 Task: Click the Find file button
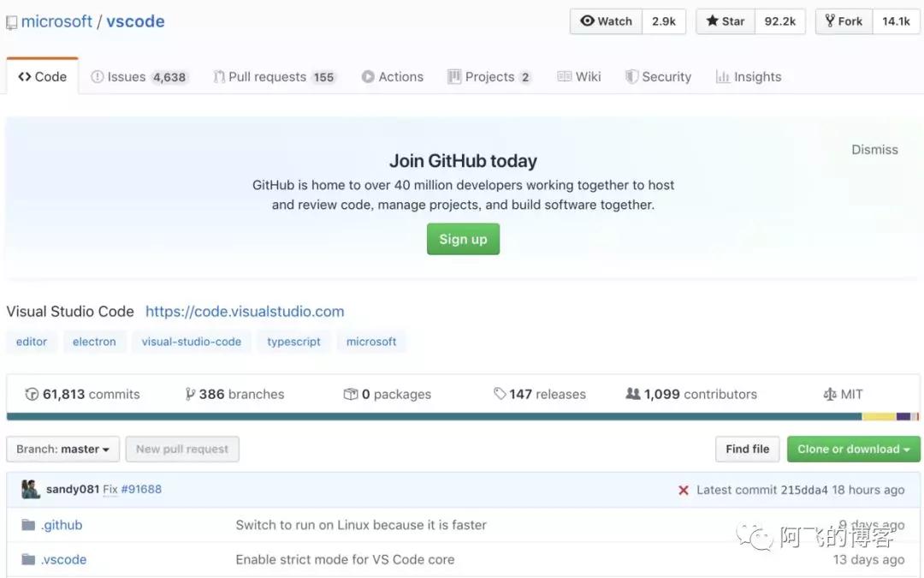point(747,450)
